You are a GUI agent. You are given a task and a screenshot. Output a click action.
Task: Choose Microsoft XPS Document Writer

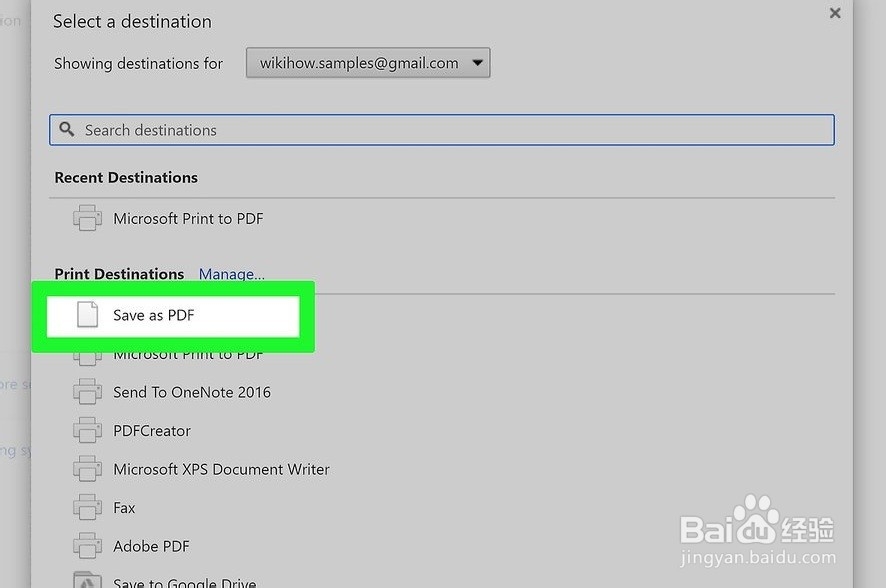(x=222, y=469)
